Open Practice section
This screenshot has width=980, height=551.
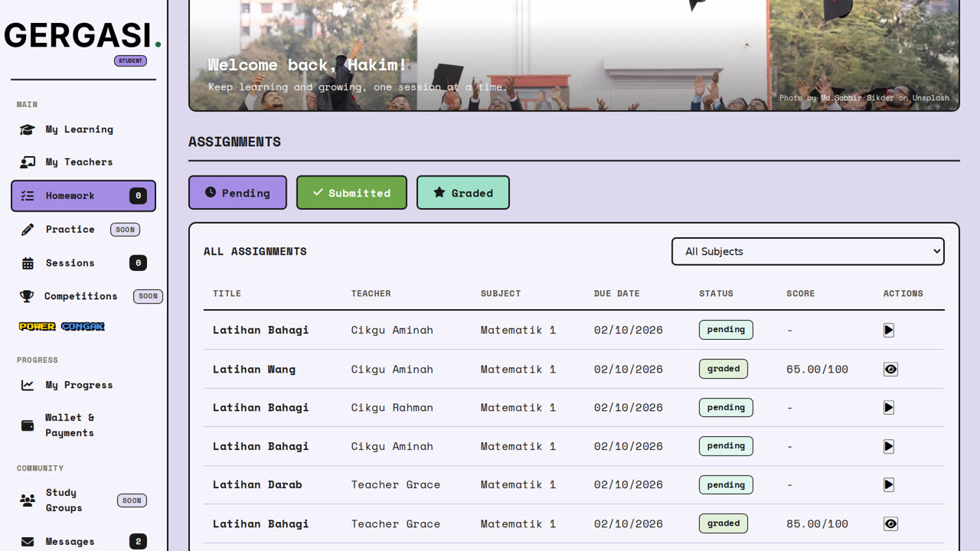[83, 230]
